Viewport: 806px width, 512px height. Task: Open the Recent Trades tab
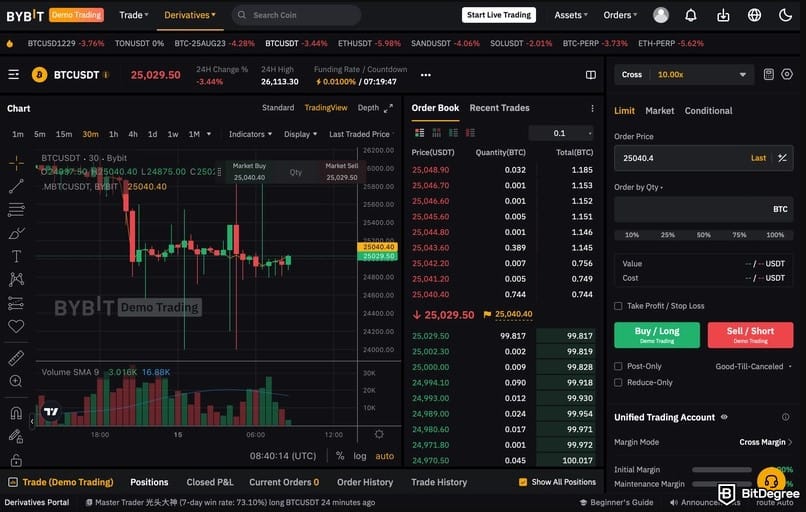click(x=499, y=108)
